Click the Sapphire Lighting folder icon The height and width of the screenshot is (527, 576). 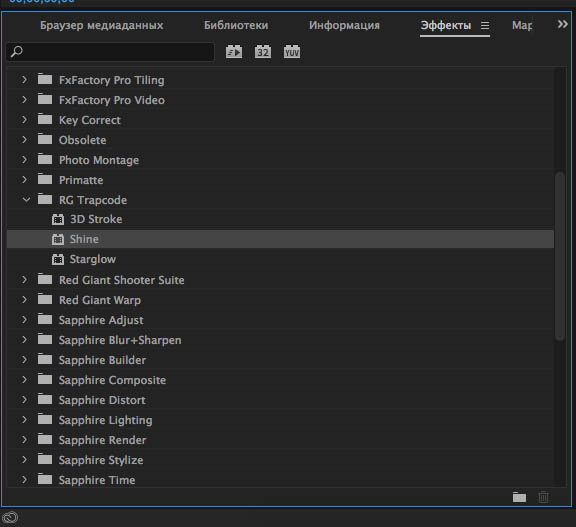tap(45, 419)
